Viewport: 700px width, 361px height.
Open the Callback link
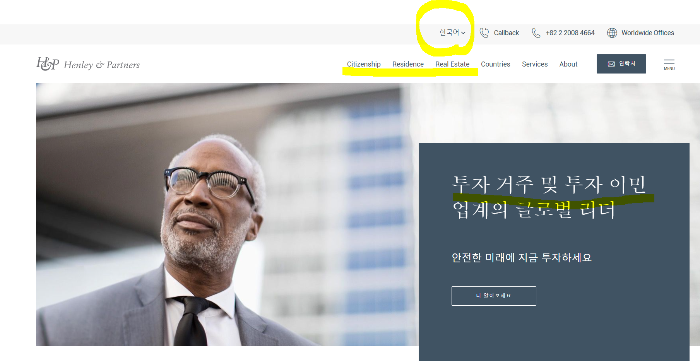(x=506, y=33)
